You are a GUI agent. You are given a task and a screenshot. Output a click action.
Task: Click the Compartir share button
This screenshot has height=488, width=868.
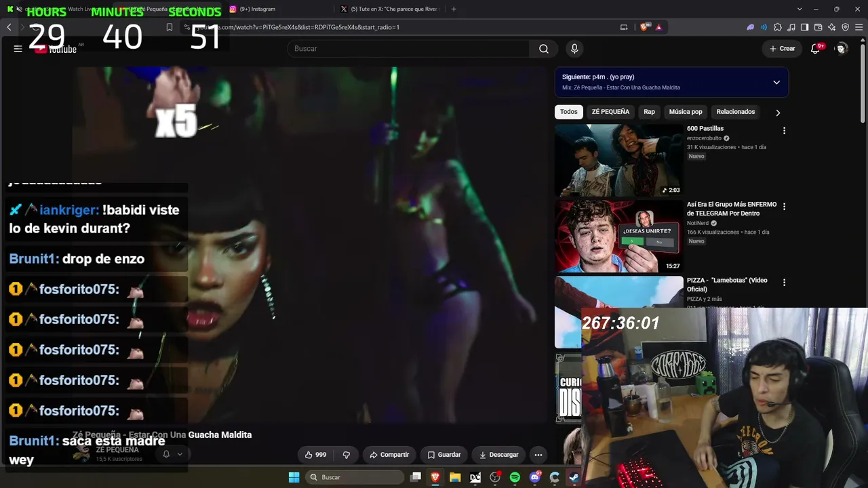click(x=389, y=455)
